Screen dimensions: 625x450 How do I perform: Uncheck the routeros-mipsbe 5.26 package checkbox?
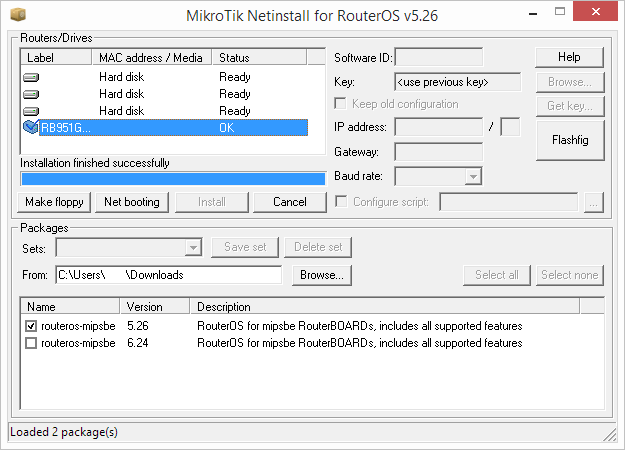(x=31, y=326)
